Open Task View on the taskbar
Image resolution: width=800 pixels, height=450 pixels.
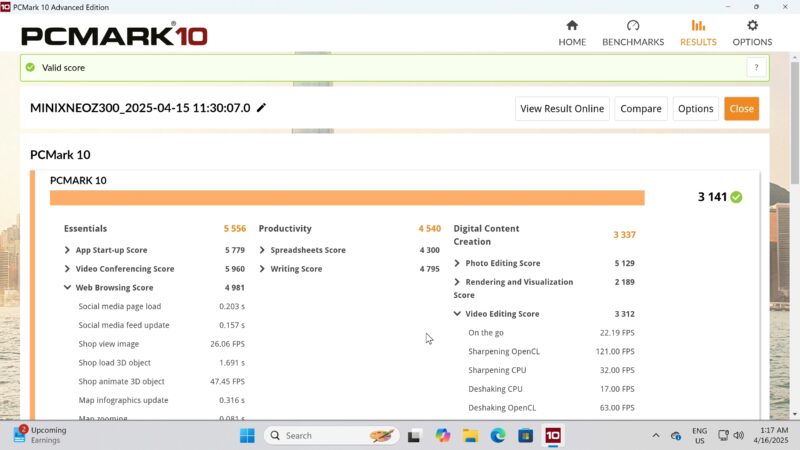click(414, 436)
